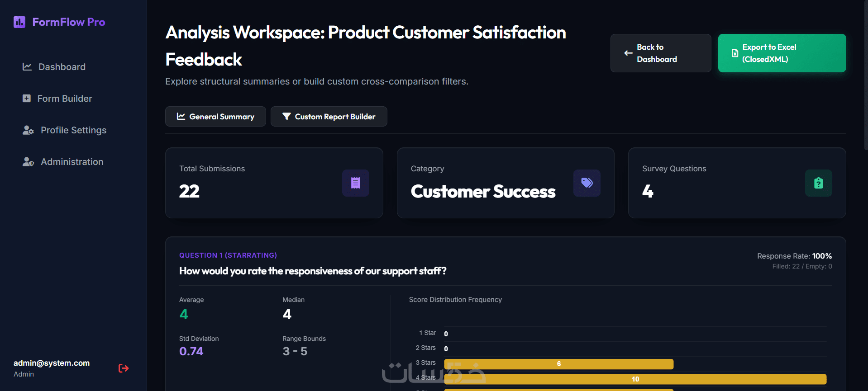Click the FormFlow Pro logo icon
The width and height of the screenshot is (868, 391).
point(19,22)
